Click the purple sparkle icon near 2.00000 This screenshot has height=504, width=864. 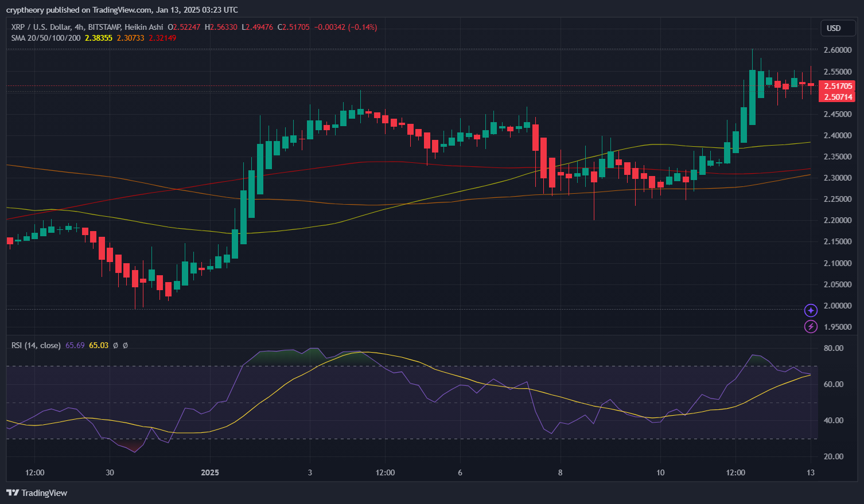click(811, 310)
